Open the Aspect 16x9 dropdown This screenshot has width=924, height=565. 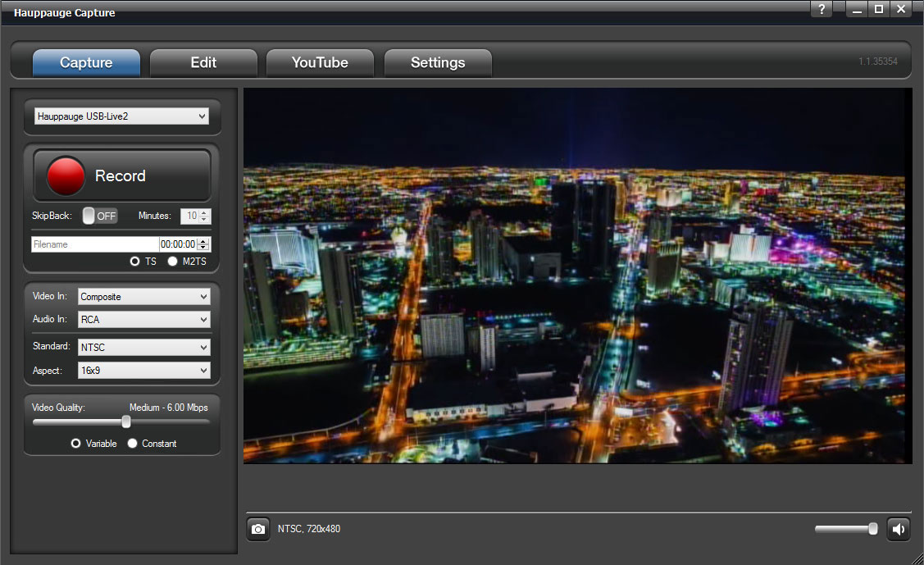click(143, 371)
